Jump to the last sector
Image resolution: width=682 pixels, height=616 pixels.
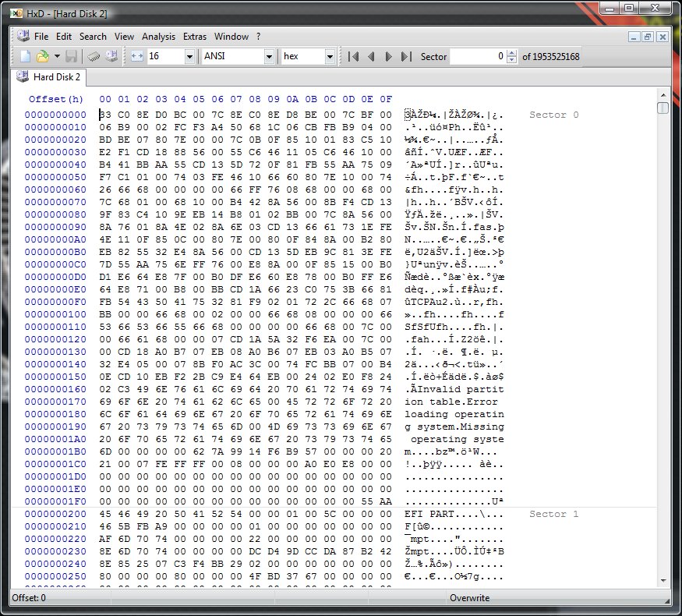[406, 57]
